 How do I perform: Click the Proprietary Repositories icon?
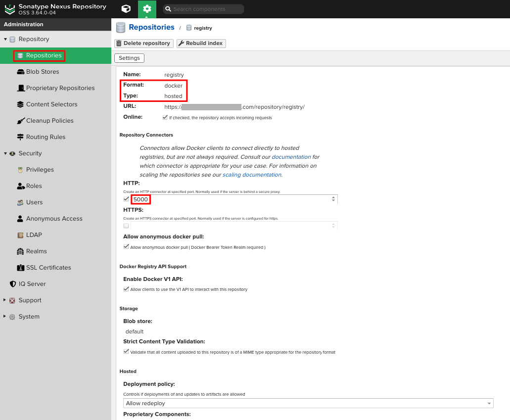tap(21, 88)
